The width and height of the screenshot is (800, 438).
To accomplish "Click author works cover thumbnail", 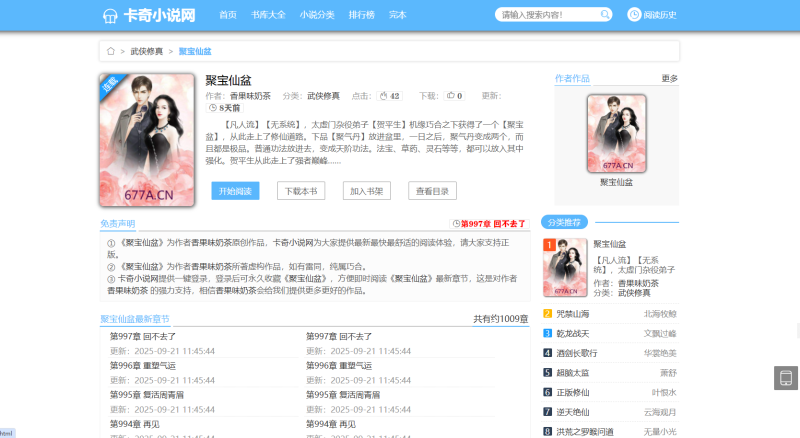I will [616, 133].
